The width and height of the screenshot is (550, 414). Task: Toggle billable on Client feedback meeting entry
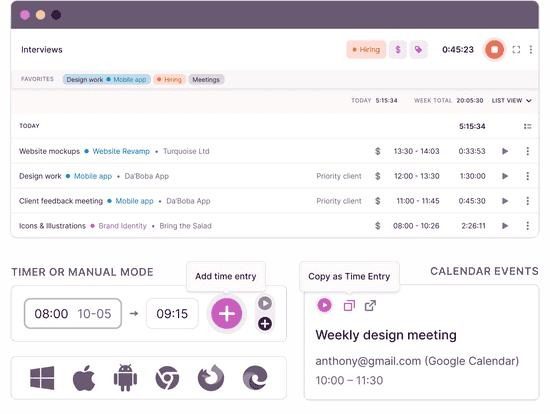coord(377,201)
